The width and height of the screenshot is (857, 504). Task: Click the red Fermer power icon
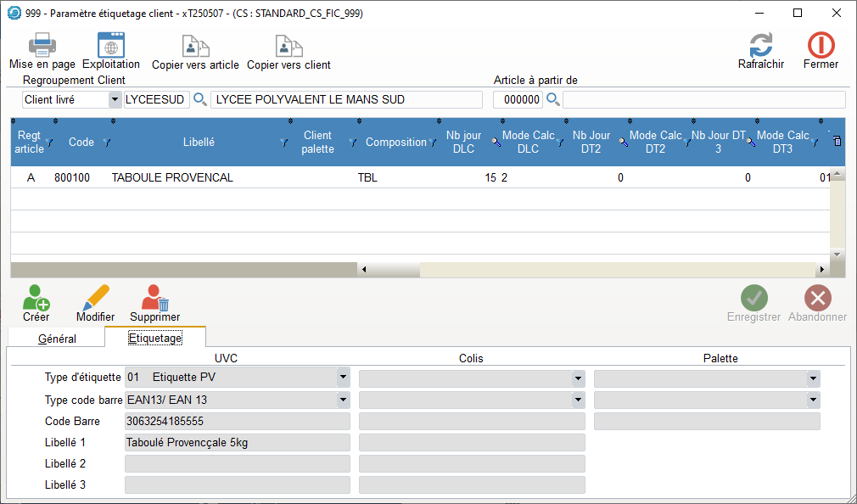click(x=821, y=45)
